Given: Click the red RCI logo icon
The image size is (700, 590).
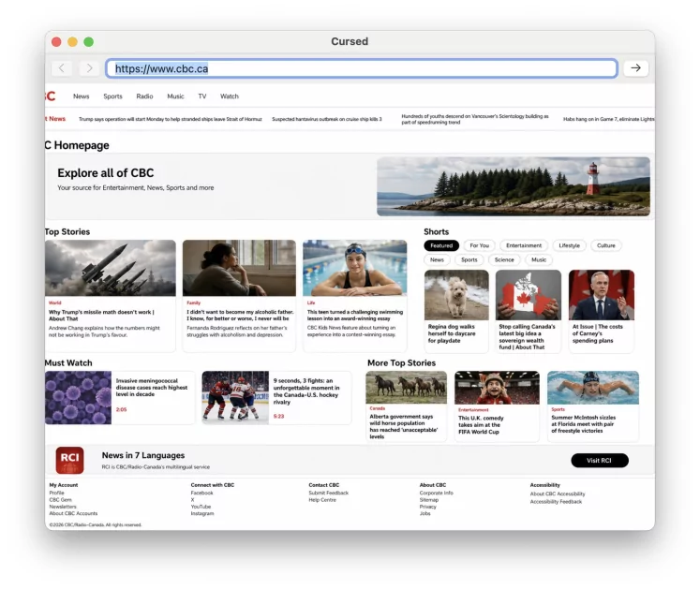Looking at the screenshot, I should (x=69, y=460).
